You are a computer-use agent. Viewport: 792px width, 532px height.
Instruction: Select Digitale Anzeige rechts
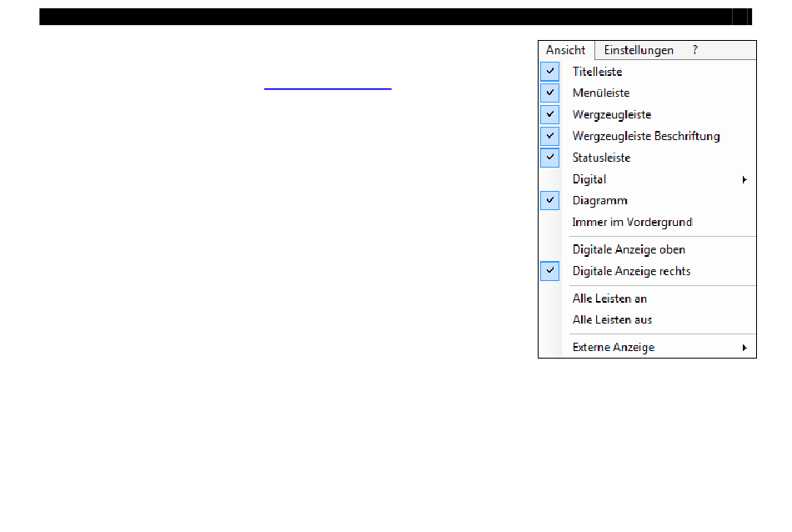648,271
